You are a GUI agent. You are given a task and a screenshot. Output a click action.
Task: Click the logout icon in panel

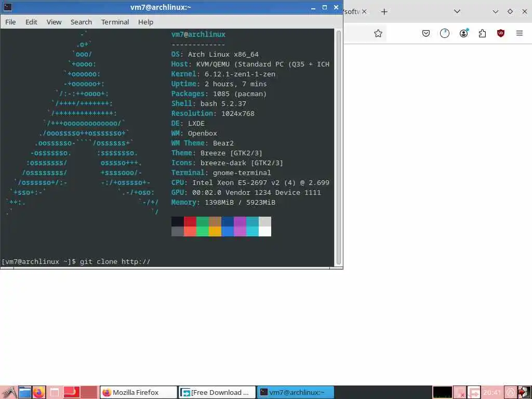[524, 392]
